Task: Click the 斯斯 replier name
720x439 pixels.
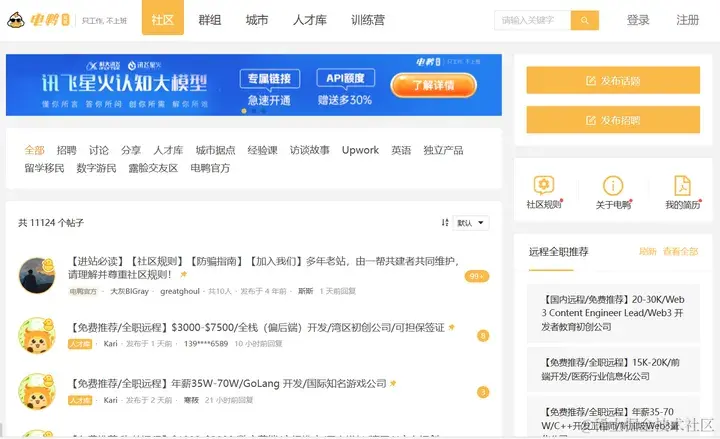Action: 305,291
